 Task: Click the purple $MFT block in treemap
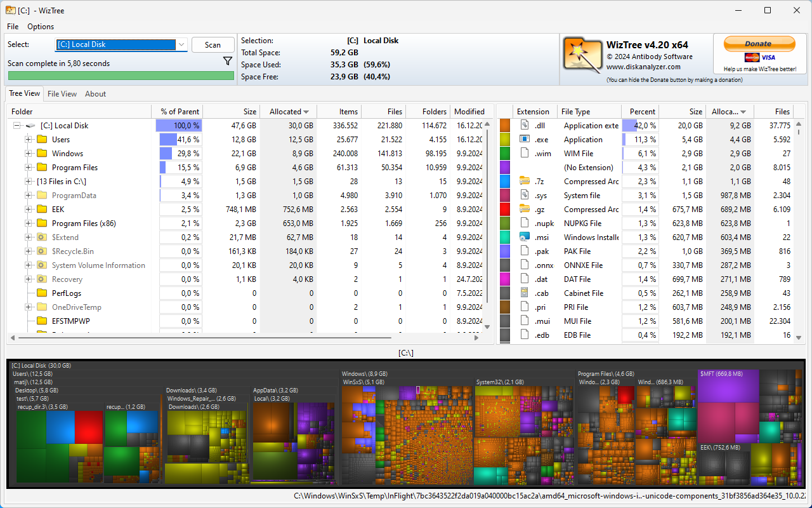[x=728, y=385]
